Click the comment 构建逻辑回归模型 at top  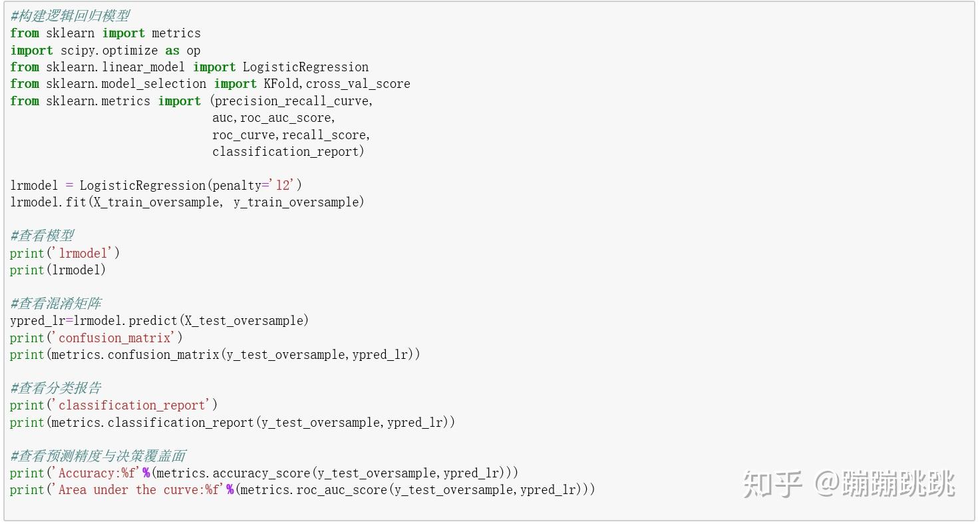[x=70, y=16]
